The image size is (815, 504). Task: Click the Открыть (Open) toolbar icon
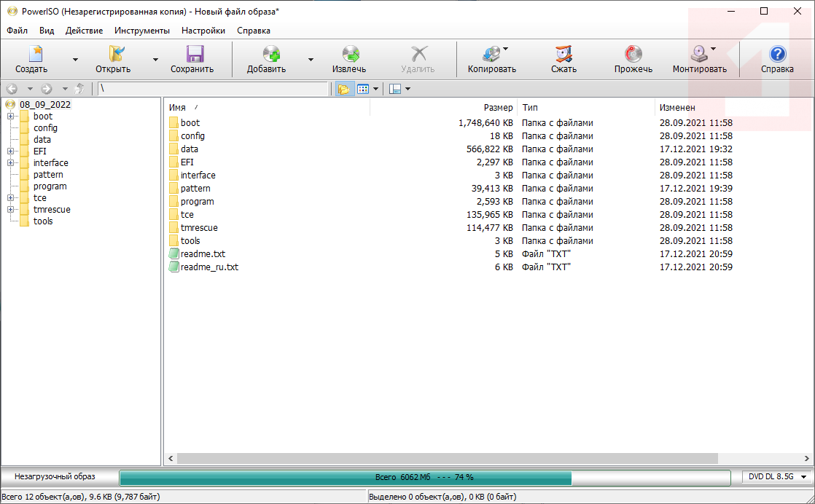pos(117,54)
